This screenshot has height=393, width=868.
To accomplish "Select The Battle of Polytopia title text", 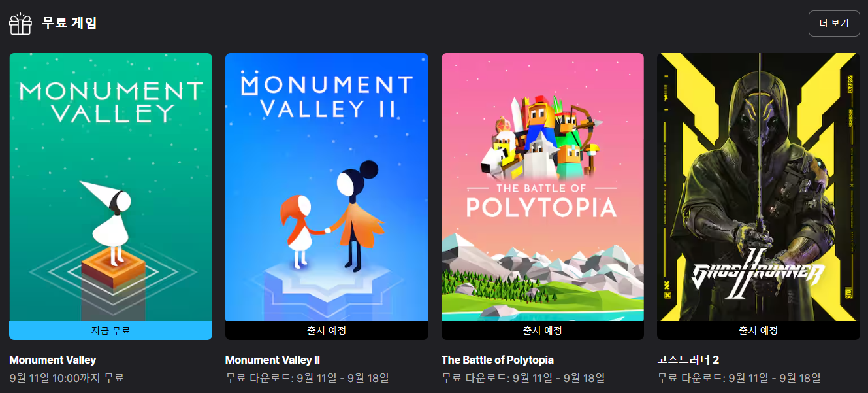I will (x=498, y=360).
